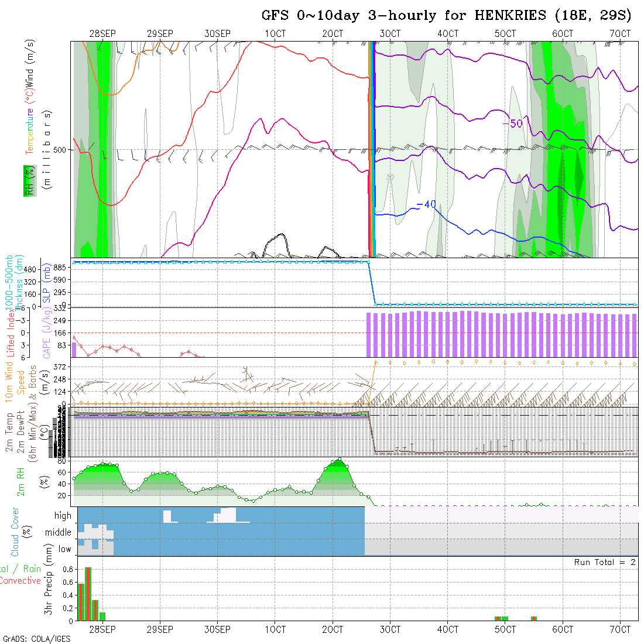Select the 28SEP label on the top axis
This screenshot has width=644, height=644.
point(102,34)
